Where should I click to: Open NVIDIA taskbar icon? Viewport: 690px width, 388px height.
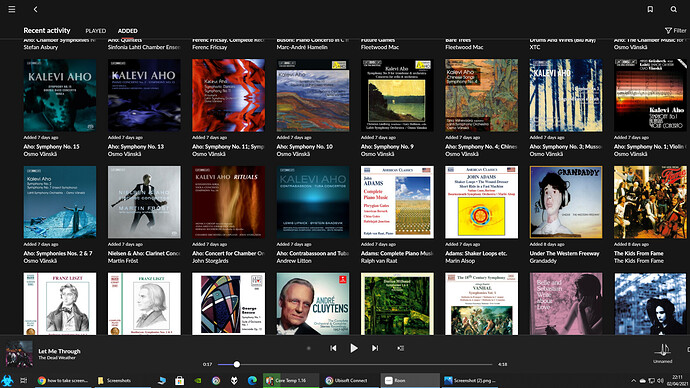tap(198, 381)
